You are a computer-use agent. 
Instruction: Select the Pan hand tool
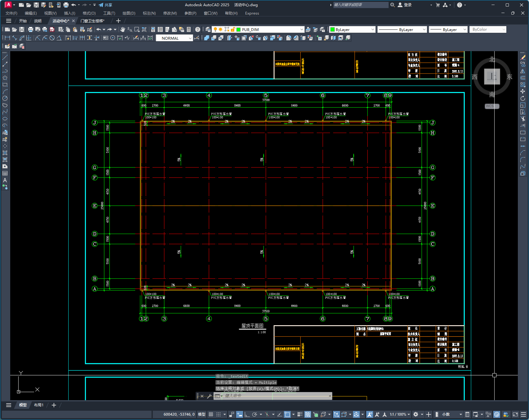(x=123, y=29)
